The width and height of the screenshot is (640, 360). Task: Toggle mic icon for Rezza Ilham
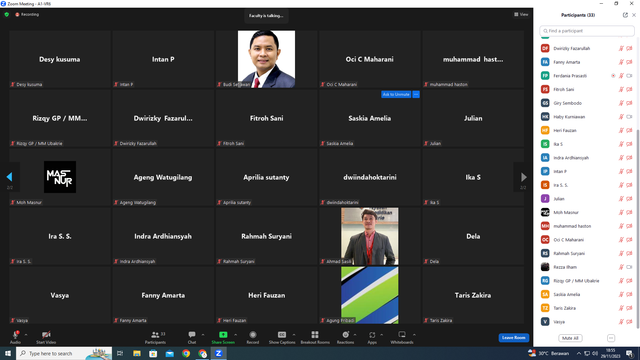pos(621,267)
